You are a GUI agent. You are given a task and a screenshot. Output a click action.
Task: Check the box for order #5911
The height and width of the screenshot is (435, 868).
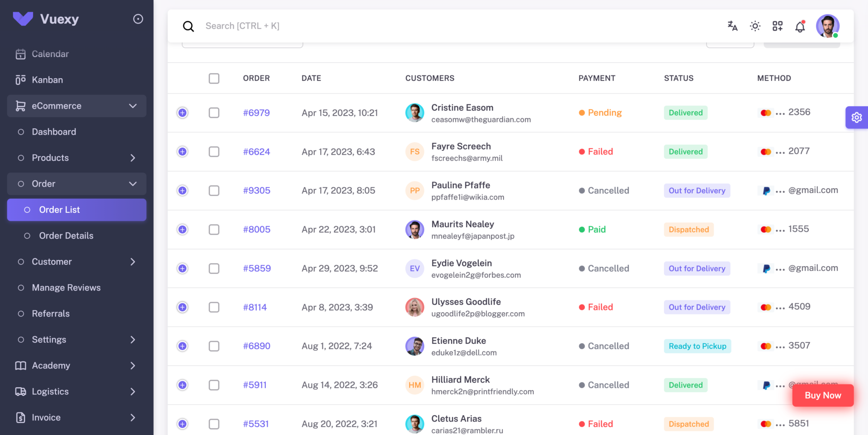point(214,385)
